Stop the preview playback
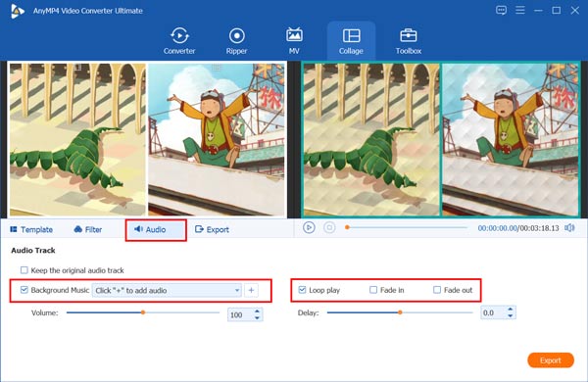Image resolution: width=588 pixels, height=382 pixels. point(329,227)
